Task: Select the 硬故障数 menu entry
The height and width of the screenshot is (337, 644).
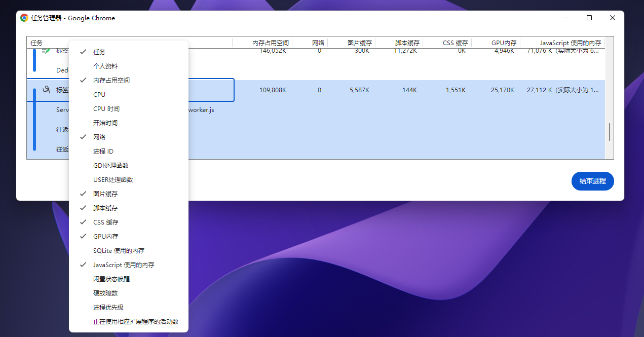Action: pyautogui.click(x=129, y=293)
